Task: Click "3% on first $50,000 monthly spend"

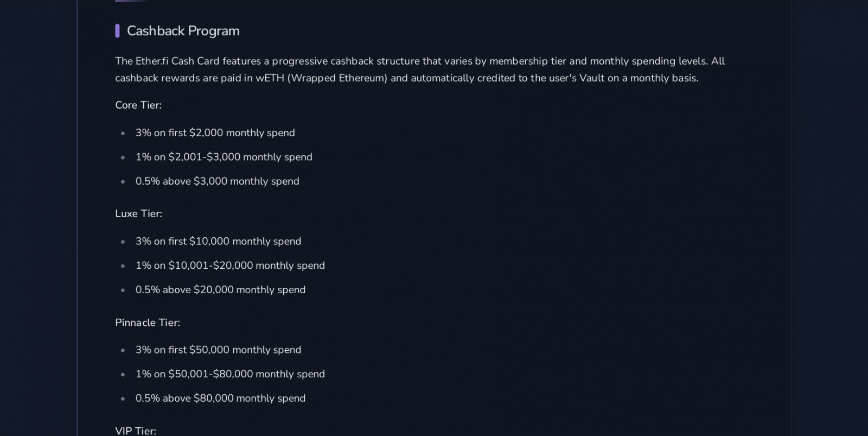Action: click(218, 350)
